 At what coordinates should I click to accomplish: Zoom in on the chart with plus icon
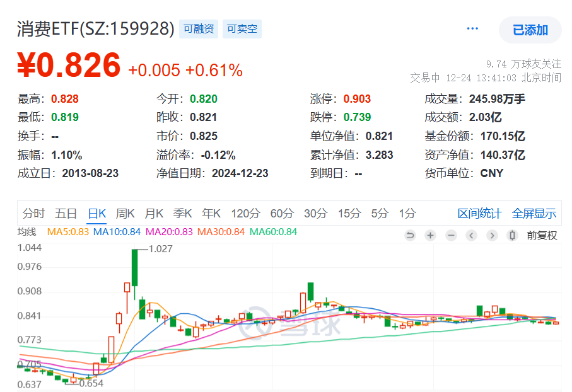pos(429,235)
